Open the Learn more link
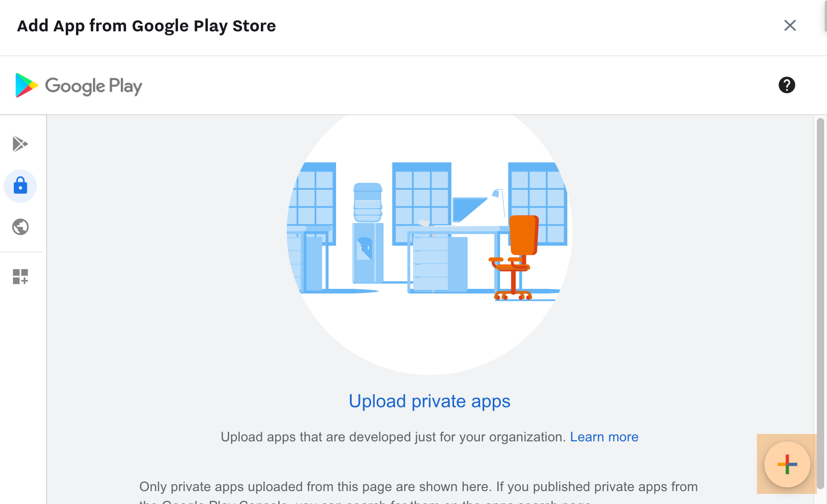This screenshot has height=504, width=827. tap(604, 437)
